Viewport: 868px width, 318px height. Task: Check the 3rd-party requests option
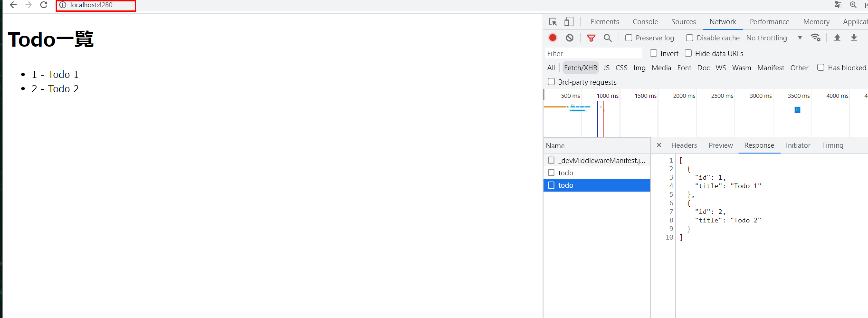(x=551, y=82)
